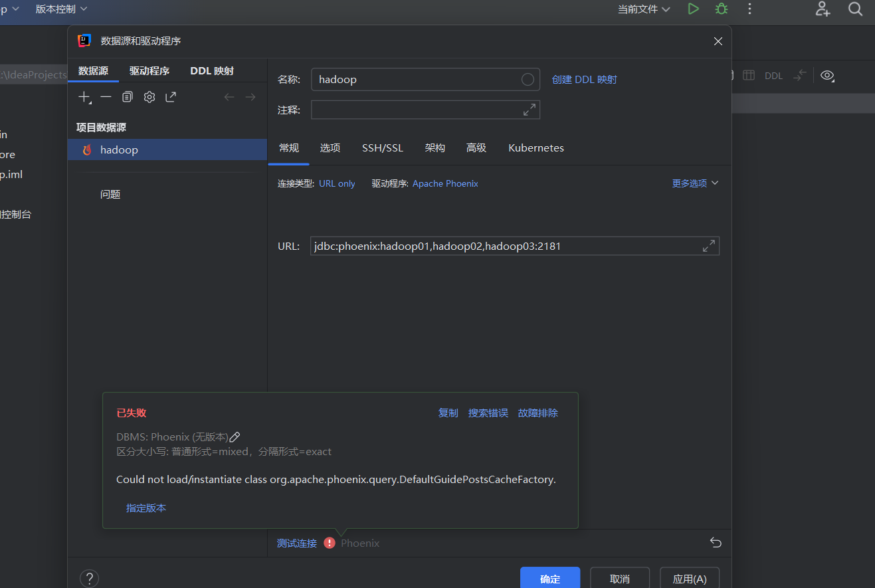Click the 取消 button
The image size is (875, 588).
(x=620, y=579)
